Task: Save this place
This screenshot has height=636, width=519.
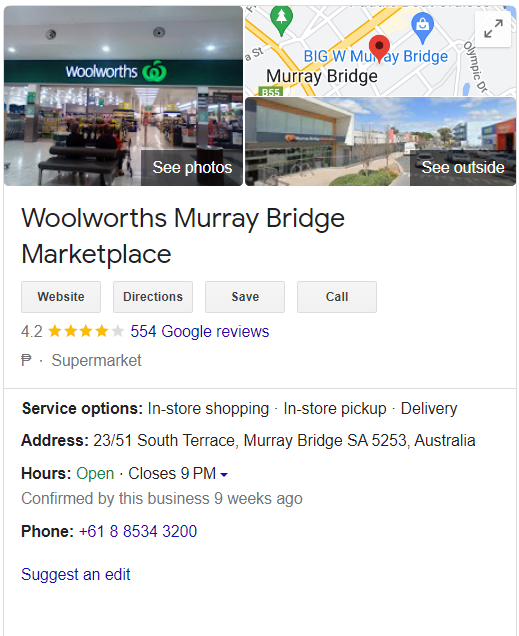Action: click(x=245, y=297)
